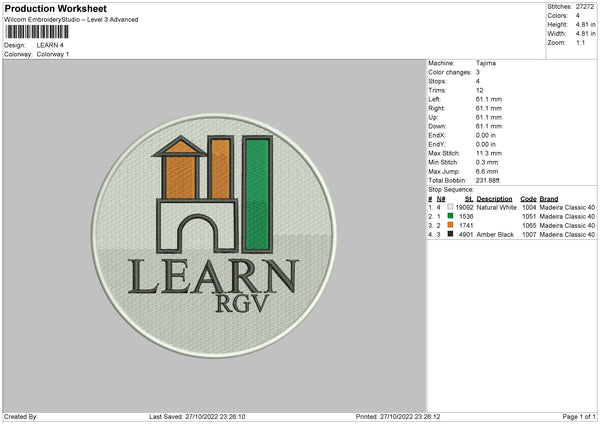Viewport: 600px width, 424px height.
Task: Click the 'Production Worksheet' title
Action: [55, 8]
